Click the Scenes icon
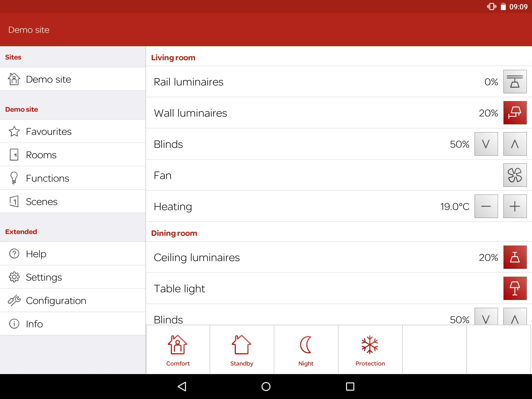Image resolution: width=532 pixels, height=399 pixels. 14,201
